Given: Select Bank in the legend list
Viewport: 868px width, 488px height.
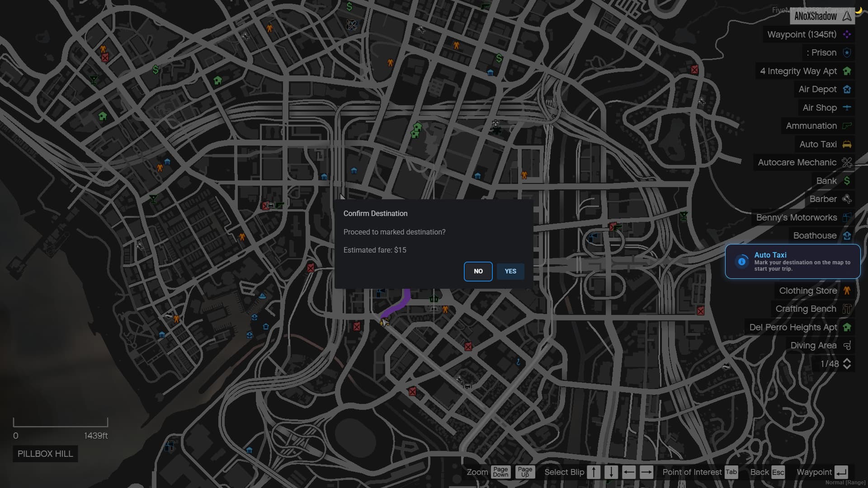Looking at the screenshot, I should (833, 181).
